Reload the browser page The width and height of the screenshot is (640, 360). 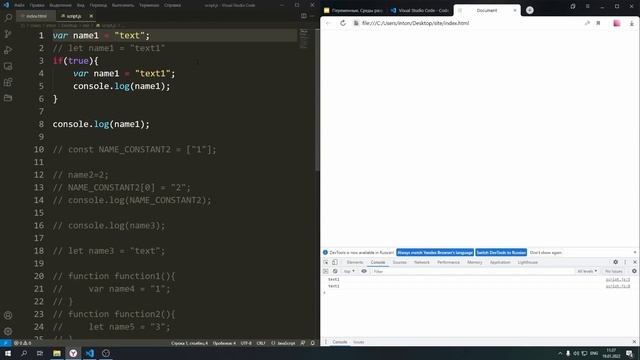(x=343, y=23)
